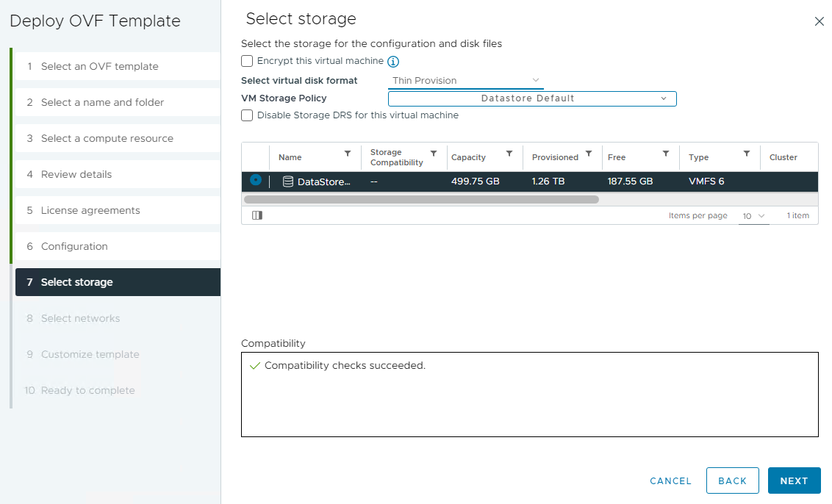The width and height of the screenshot is (832, 504).
Task: Click the NEXT button
Action: click(794, 480)
